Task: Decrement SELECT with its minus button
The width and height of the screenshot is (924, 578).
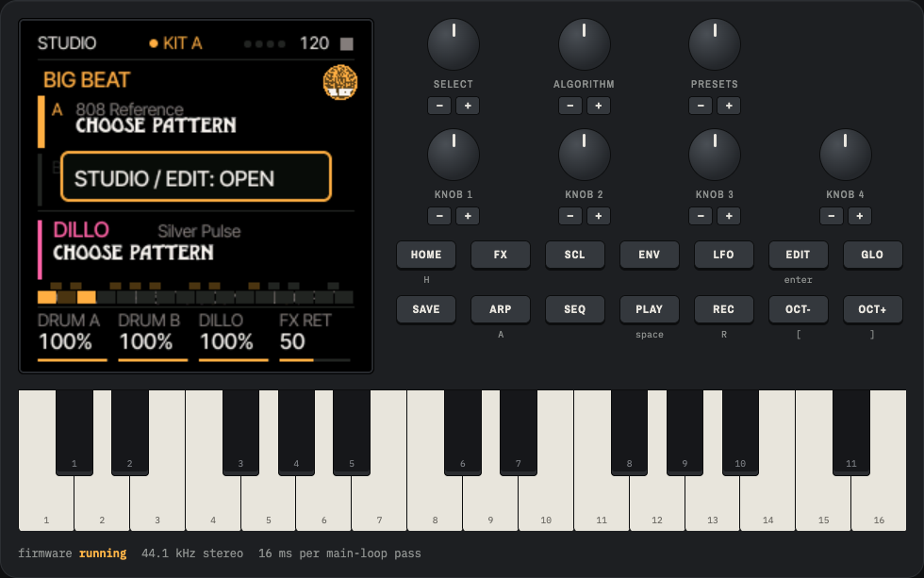Action: [x=439, y=106]
